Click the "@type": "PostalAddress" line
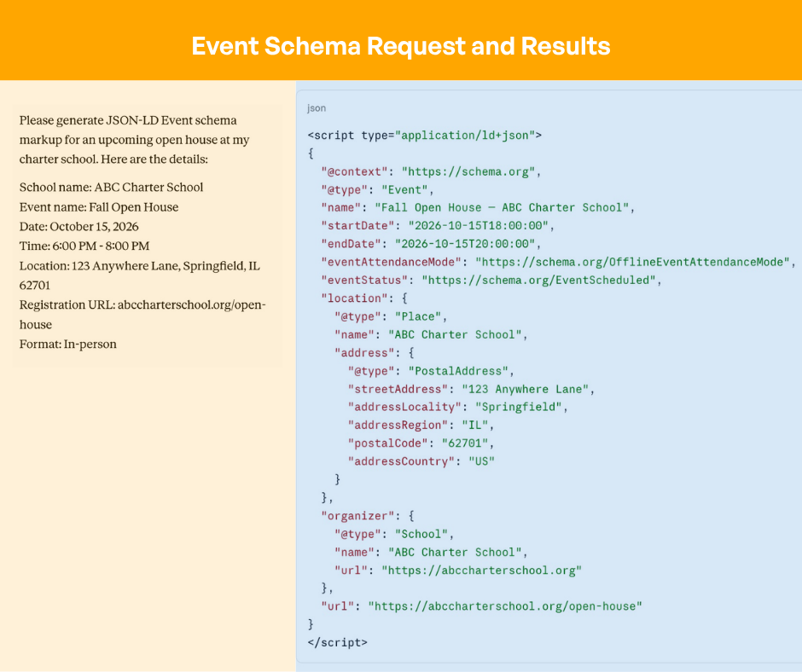Viewport: 802px width, 672px height. (x=431, y=371)
